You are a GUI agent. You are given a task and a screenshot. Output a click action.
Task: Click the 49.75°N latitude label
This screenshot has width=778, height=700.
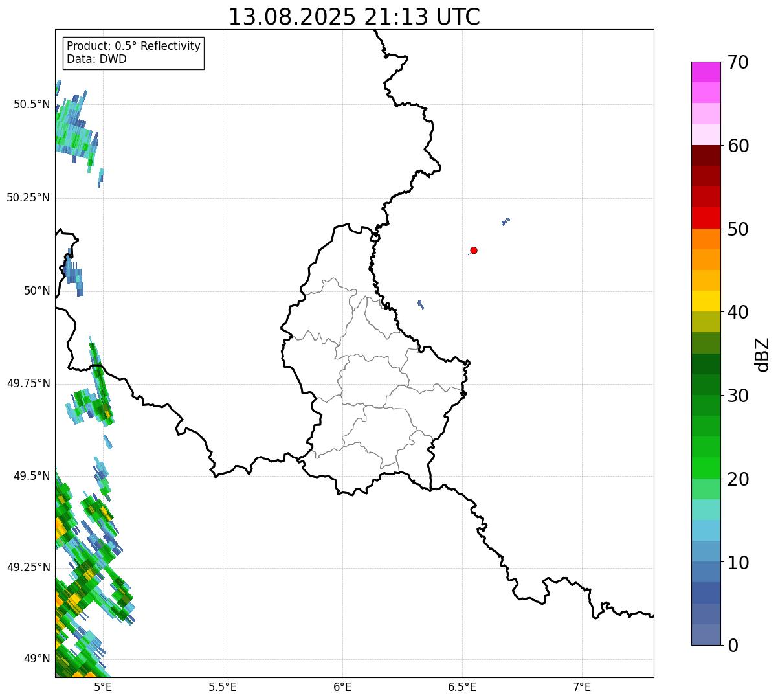coord(28,383)
